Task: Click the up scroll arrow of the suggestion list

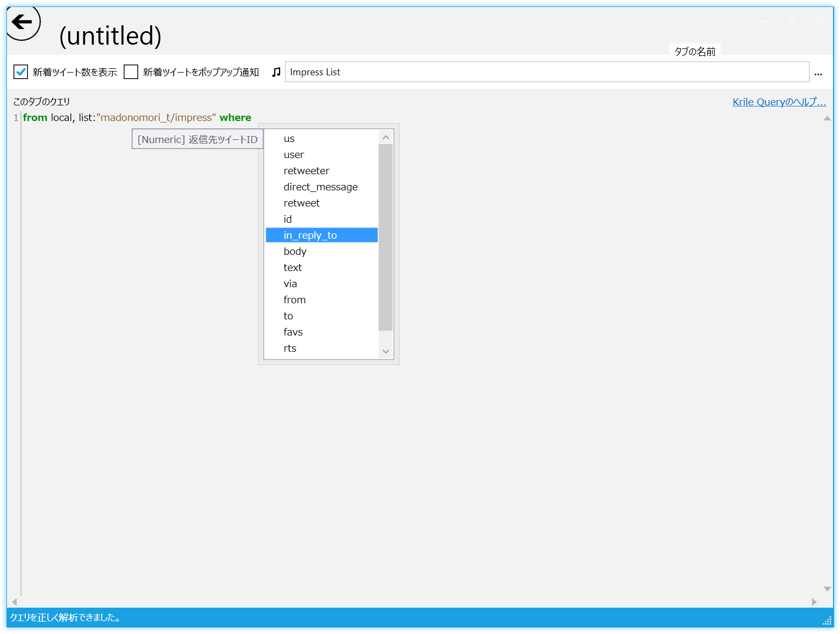Action: click(386, 137)
